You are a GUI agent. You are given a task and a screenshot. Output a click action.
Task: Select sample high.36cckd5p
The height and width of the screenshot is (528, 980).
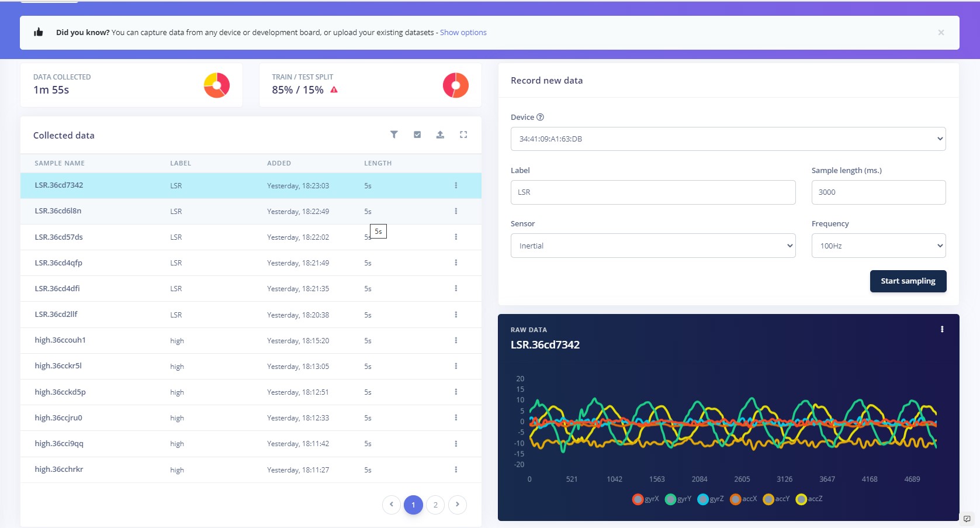[251, 392]
